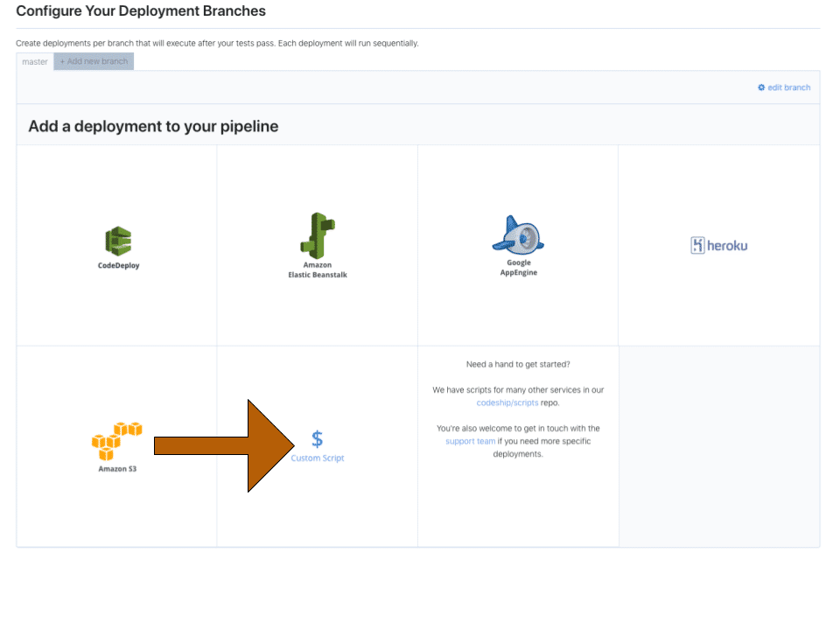Pick the Google AppEngine icon

(518, 235)
